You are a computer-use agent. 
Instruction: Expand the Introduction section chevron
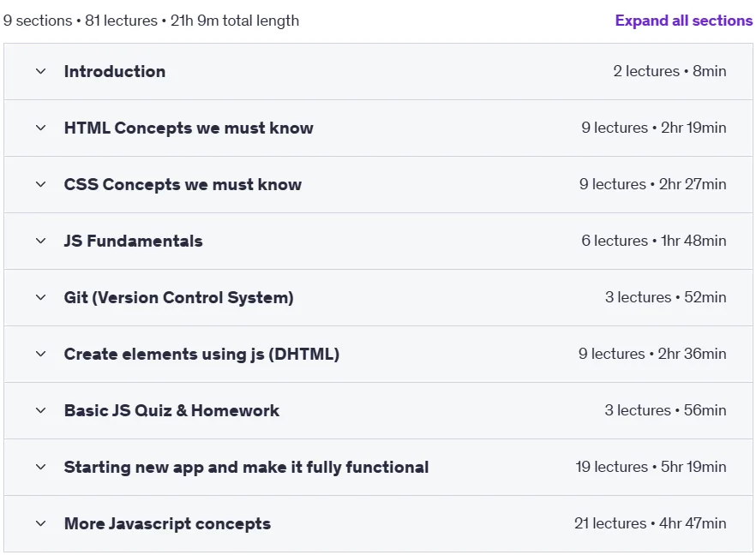click(41, 71)
